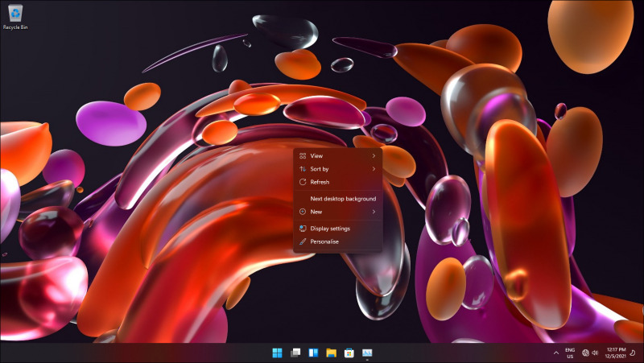Click the network globe icon in tray
Image resolution: width=644 pixels, height=363 pixels.
click(x=585, y=353)
